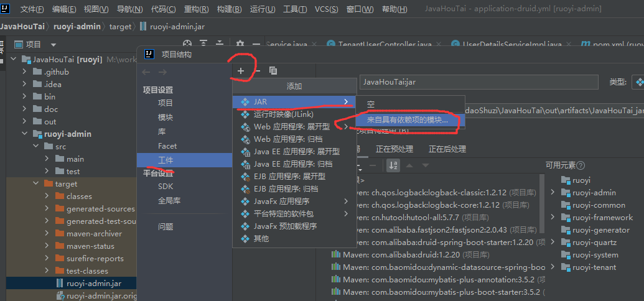Image resolution: width=644 pixels, height=301 pixels.
Task: Choose 来自具有依赖项的模块... submenu item
Action: click(x=410, y=119)
